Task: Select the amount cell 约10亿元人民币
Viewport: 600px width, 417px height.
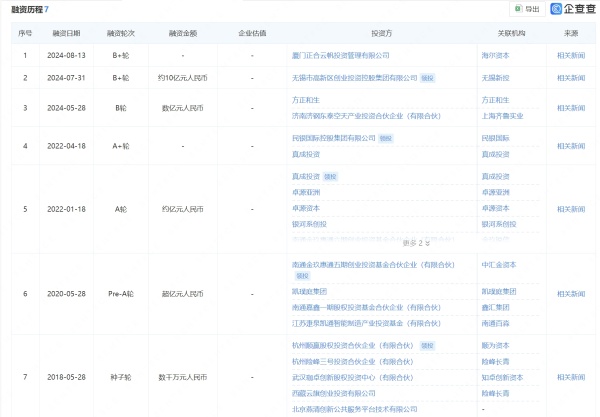Action: click(183, 78)
